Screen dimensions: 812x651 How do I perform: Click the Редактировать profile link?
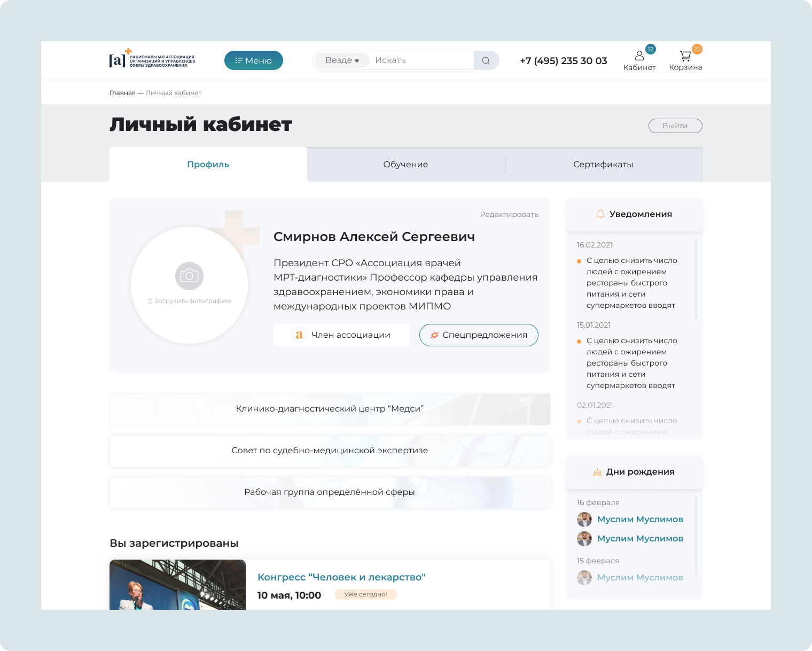point(509,214)
